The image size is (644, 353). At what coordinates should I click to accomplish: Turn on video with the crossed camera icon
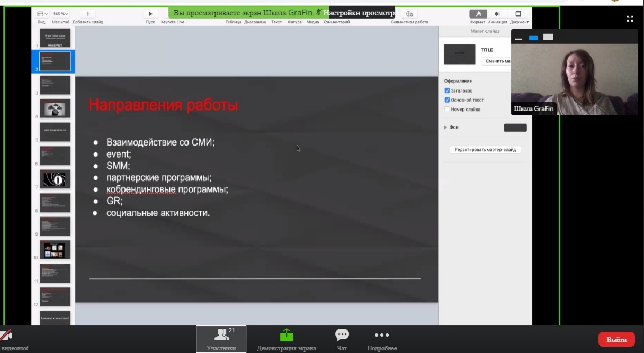[7, 336]
